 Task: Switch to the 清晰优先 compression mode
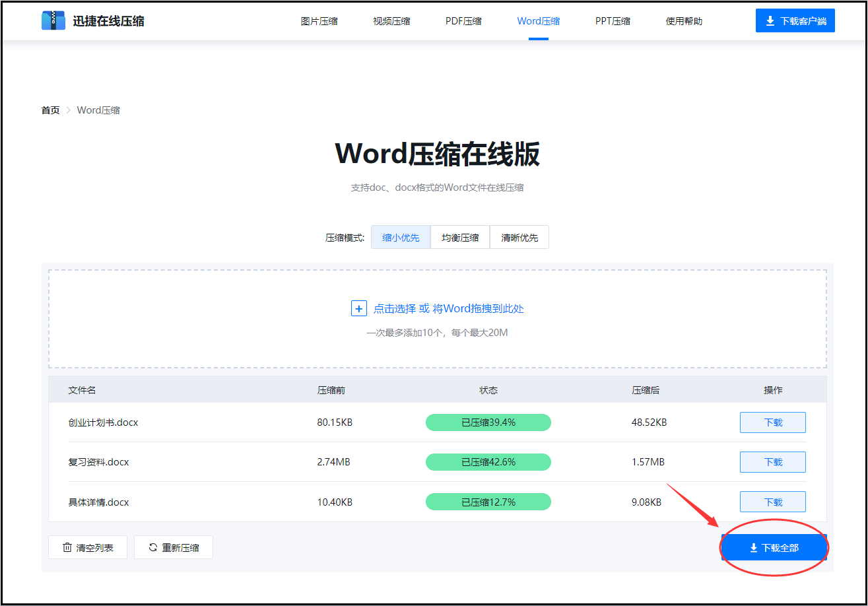click(x=519, y=236)
